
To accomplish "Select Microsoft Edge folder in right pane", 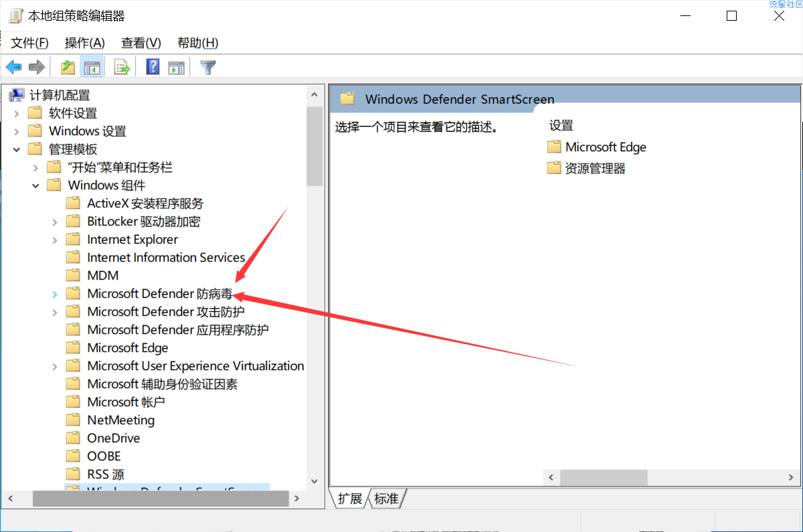I will click(x=597, y=147).
